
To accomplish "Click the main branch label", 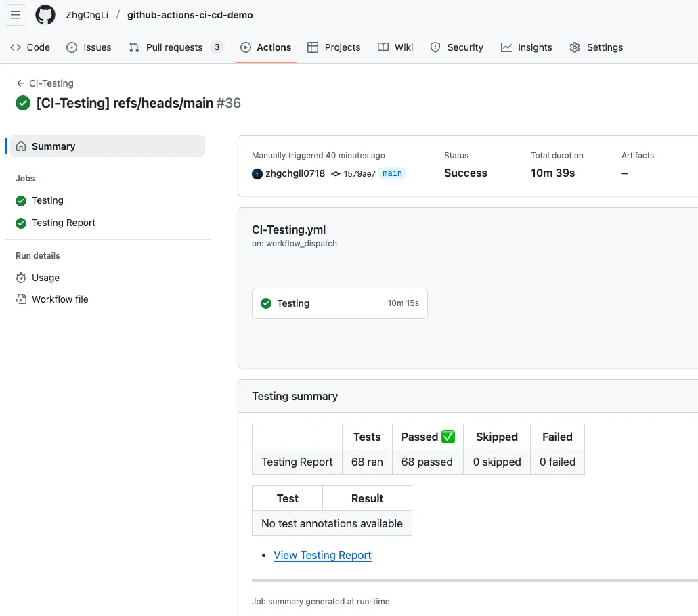I will coord(392,173).
